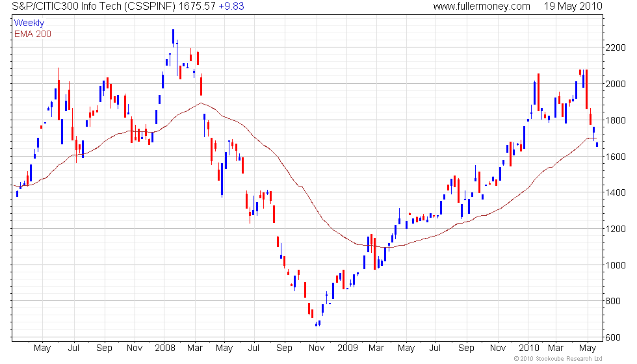
Task: Click the 1800 price axis label
Action: coord(616,120)
